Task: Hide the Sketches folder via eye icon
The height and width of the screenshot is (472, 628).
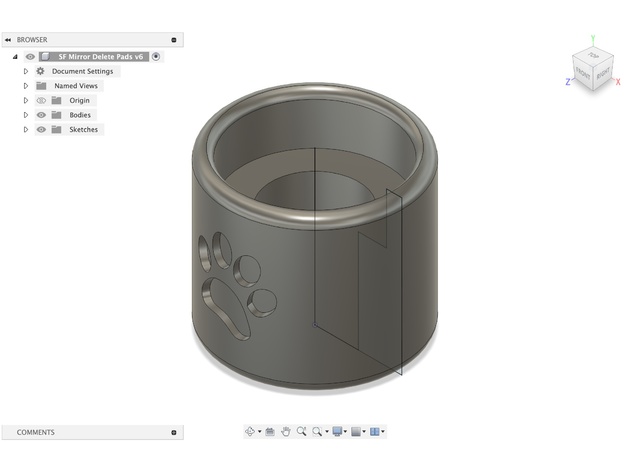Action: tap(41, 130)
